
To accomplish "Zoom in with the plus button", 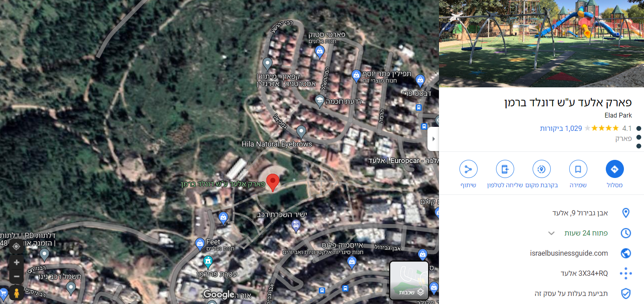I will click(16, 263).
